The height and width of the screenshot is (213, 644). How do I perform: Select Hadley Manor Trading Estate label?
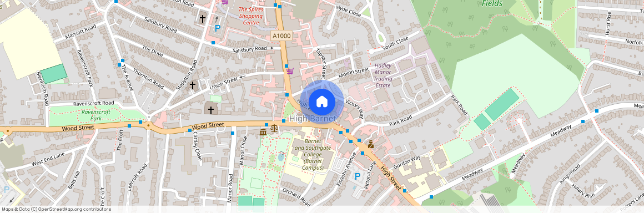(383, 75)
